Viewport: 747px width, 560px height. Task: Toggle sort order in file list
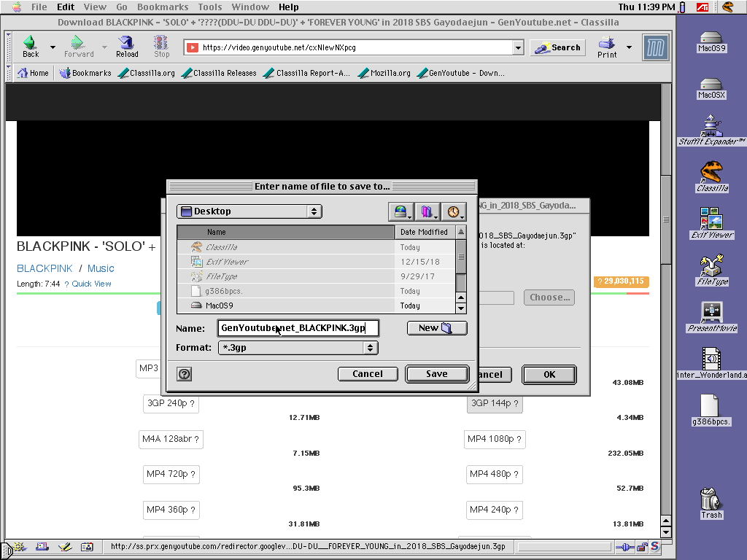pos(461,232)
